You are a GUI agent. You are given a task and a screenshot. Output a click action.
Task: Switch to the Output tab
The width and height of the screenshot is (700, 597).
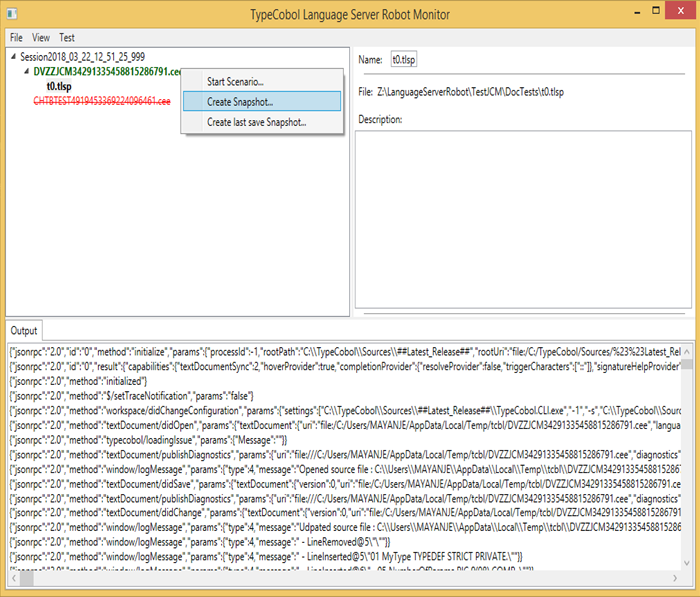point(24,330)
